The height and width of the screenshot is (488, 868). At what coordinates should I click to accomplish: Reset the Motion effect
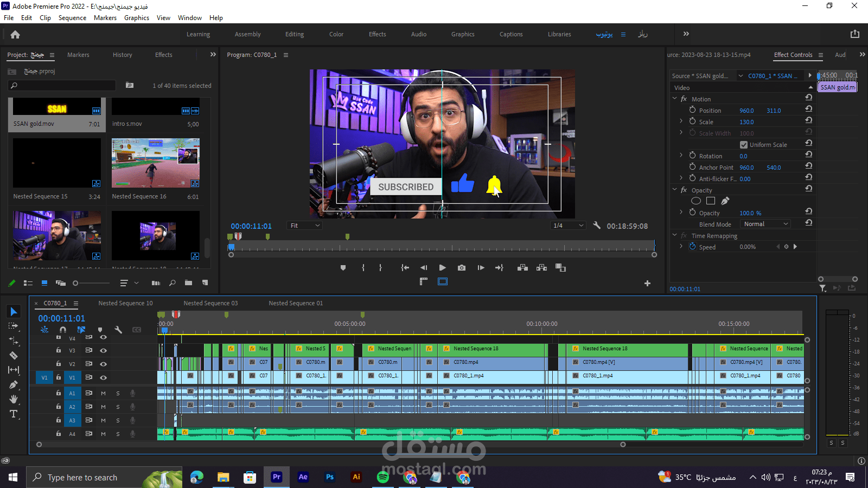pos(808,98)
